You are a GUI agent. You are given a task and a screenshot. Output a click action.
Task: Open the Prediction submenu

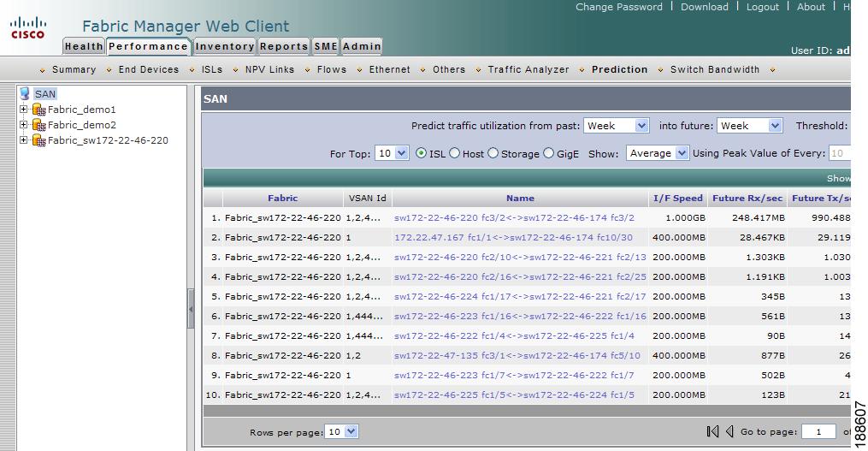[619, 69]
